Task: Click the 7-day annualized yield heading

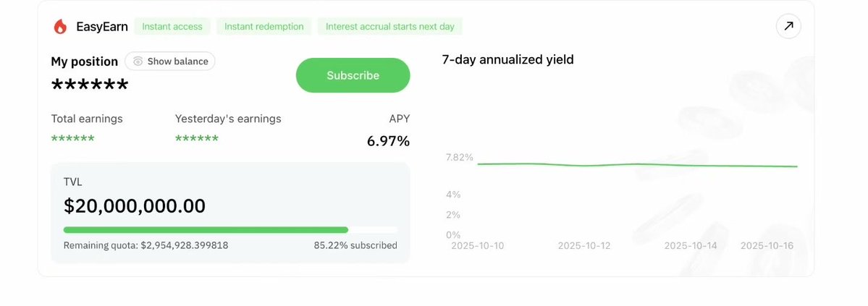Action: click(x=507, y=60)
